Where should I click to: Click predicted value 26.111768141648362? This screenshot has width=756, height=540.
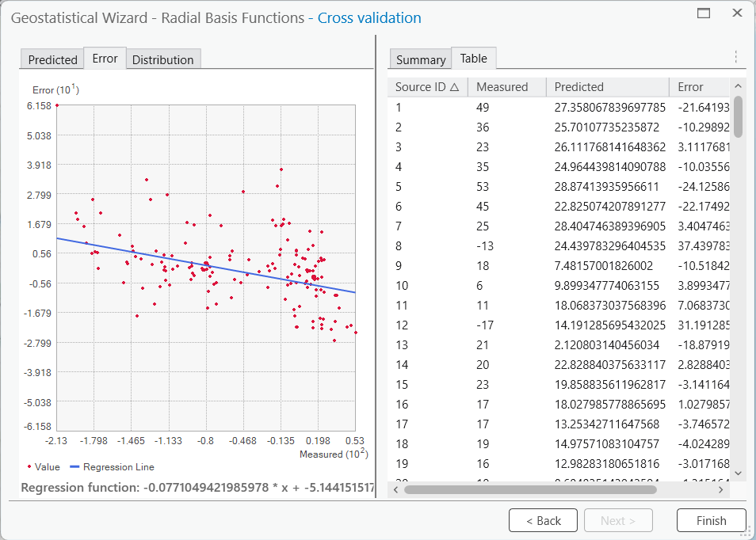tap(610, 147)
